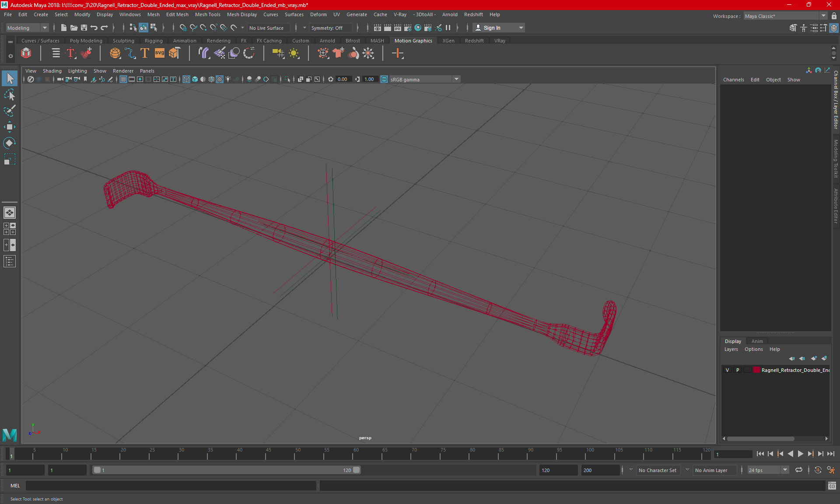Click the crosshair plus shelf icon
This screenshot has height=504, width=840.
click(x=398, y=53)
